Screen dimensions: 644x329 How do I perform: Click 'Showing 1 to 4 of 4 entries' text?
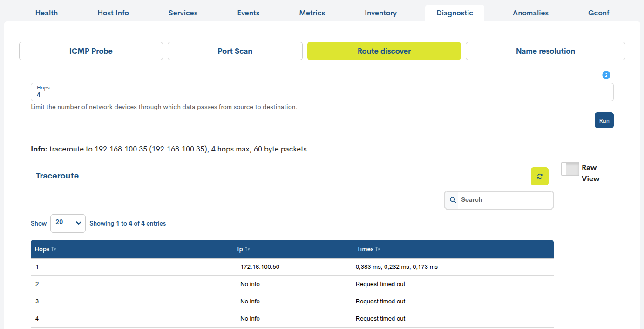click(x=128, y=224)
